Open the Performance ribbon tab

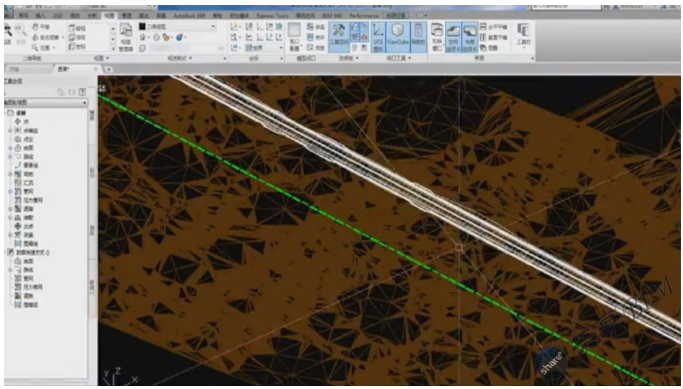364,16
